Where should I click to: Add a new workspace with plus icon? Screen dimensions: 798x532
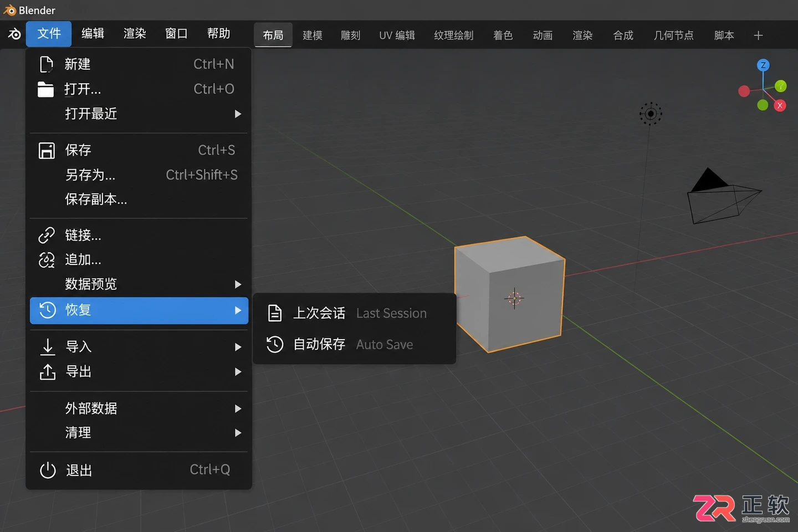[759, 35]
